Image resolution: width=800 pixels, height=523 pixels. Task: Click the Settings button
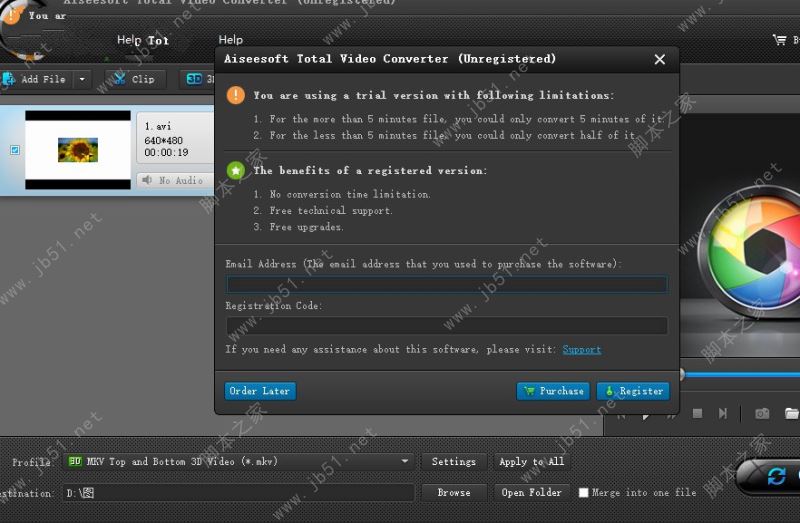[454, 462]
